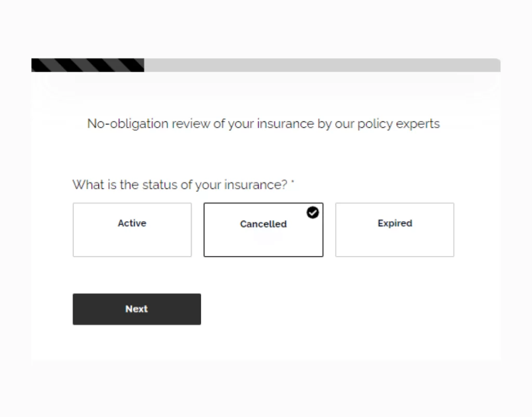Click the 'Next' label inside the dark button
The height and width of the screenshot is (417, 532).
137,309
